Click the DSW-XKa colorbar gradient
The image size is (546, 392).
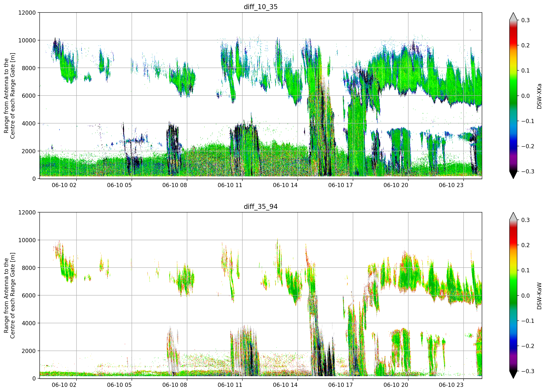pyautogui.click(x=513, y=96)
